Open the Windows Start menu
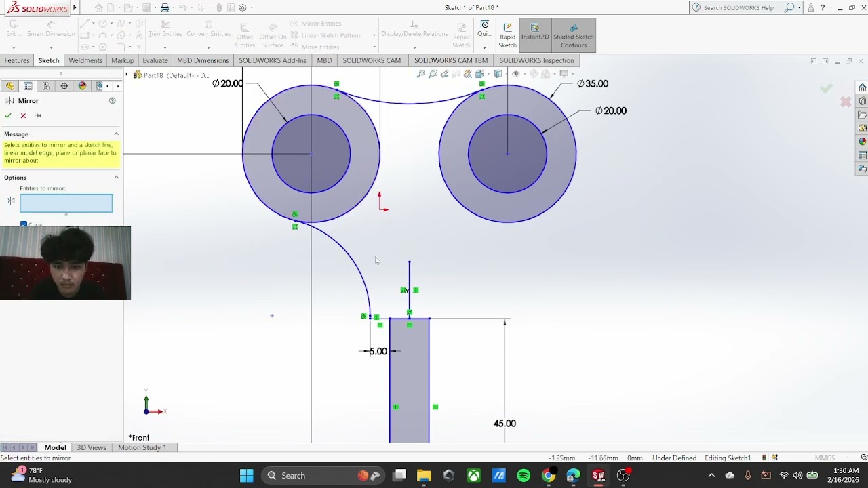This screenshot has width=868, height=488. pyautogui.click(x=246, y=476)
